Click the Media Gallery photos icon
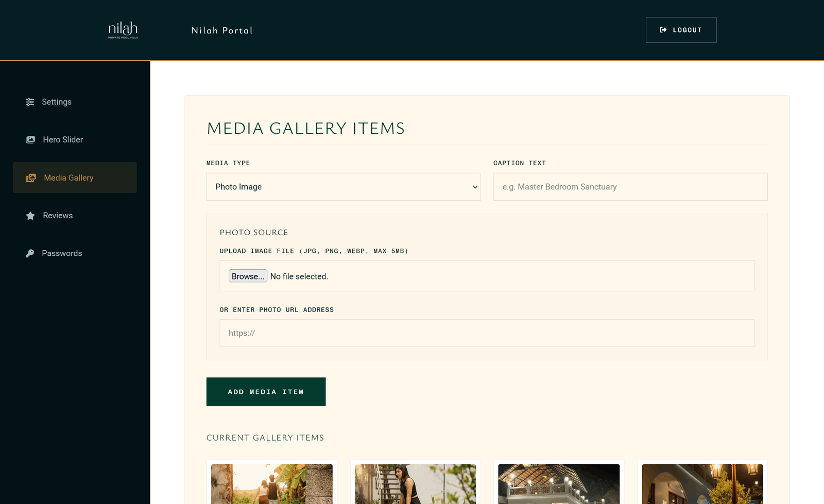The image size is (824, 504). [x=31, y=178]
